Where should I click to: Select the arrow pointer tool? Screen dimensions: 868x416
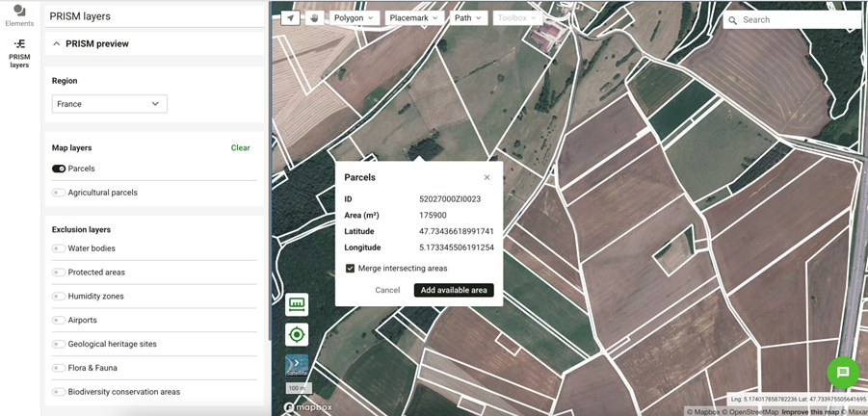point(291,18)
